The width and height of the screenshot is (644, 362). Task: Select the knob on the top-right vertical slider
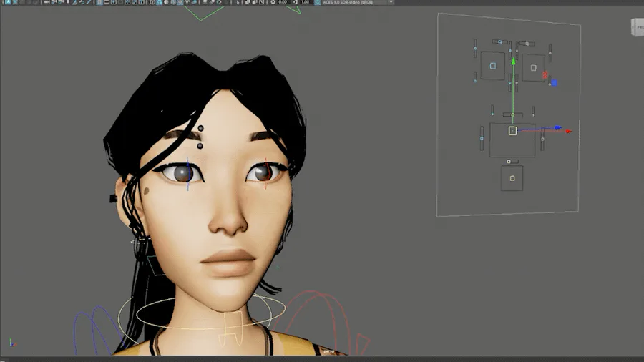click(550, 53)
